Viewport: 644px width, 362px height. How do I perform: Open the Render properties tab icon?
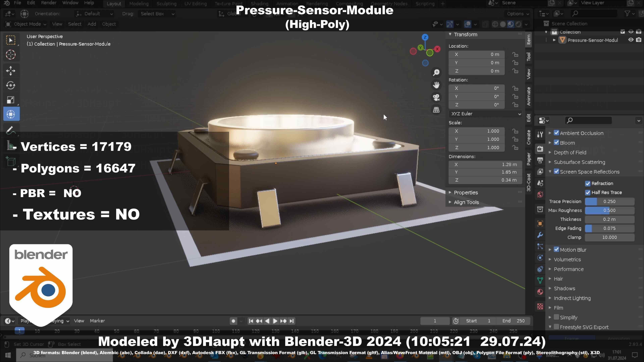point(540,149)
